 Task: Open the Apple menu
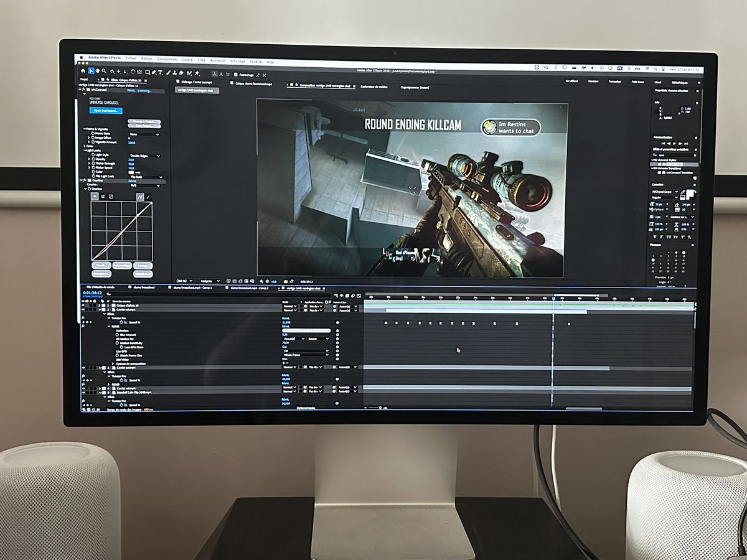(82, 57)
